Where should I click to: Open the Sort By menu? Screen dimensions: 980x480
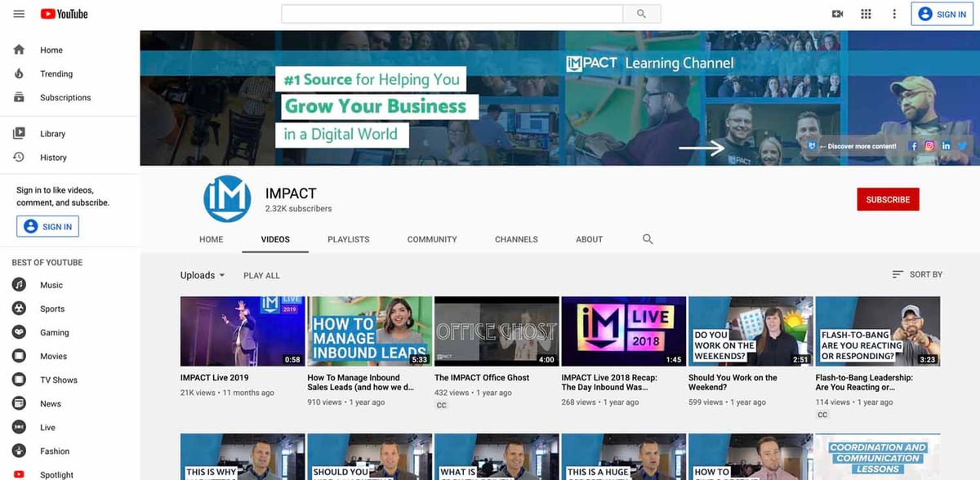point(917,274)
